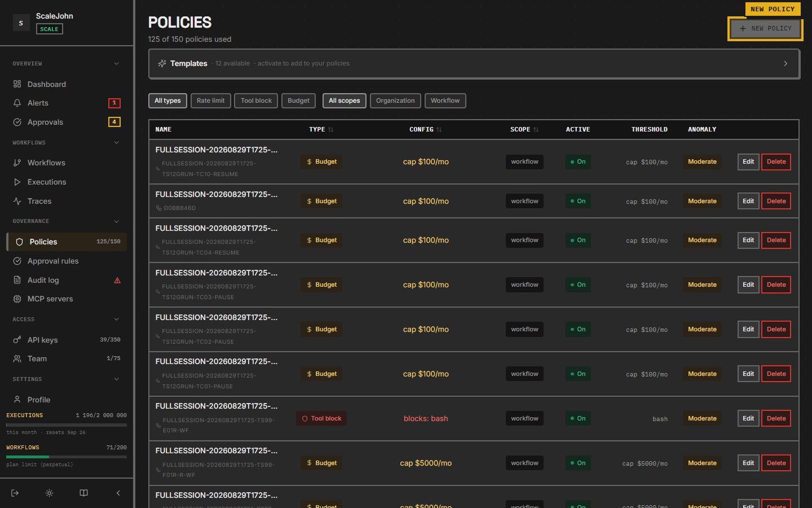This screenshot has width=812, height=508.
Task: Expand the Templates panel chevron
Action: tap(785, 63)
